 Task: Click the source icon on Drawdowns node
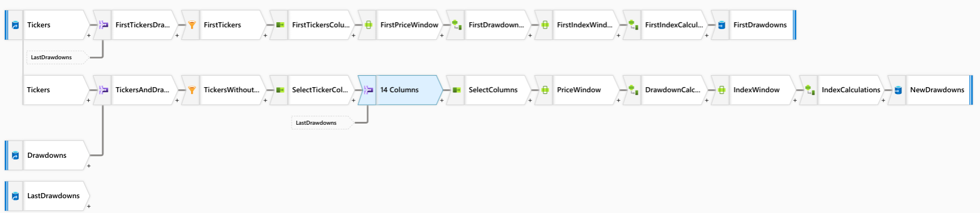[x=15, y=155]
